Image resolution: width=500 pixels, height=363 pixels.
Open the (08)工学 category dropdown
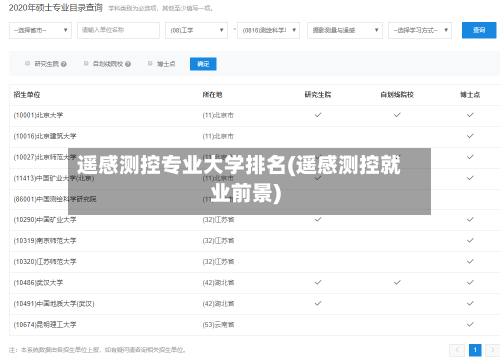click(x=196, y=30)
